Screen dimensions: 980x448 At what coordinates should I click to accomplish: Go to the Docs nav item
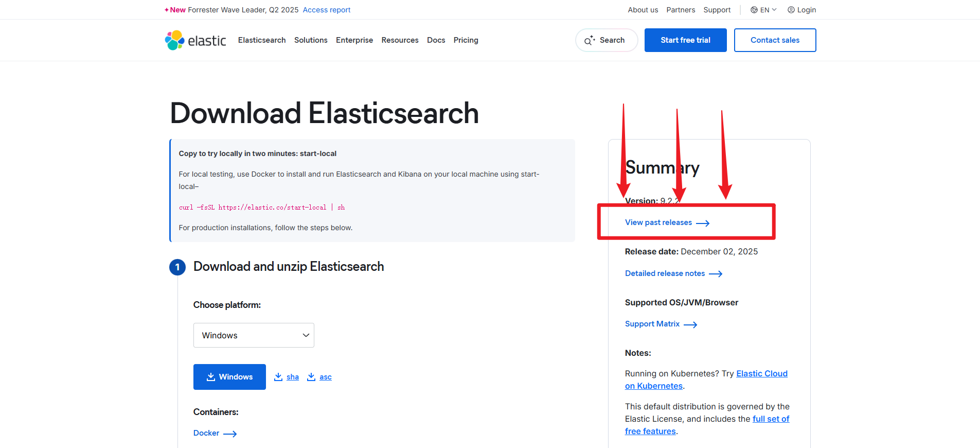pyautogui.click(x=436, y=40)
